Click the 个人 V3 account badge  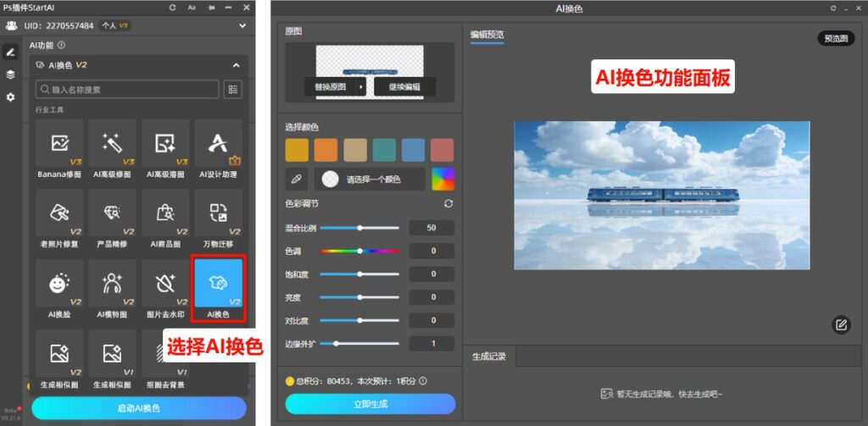[x=115, y=25]
